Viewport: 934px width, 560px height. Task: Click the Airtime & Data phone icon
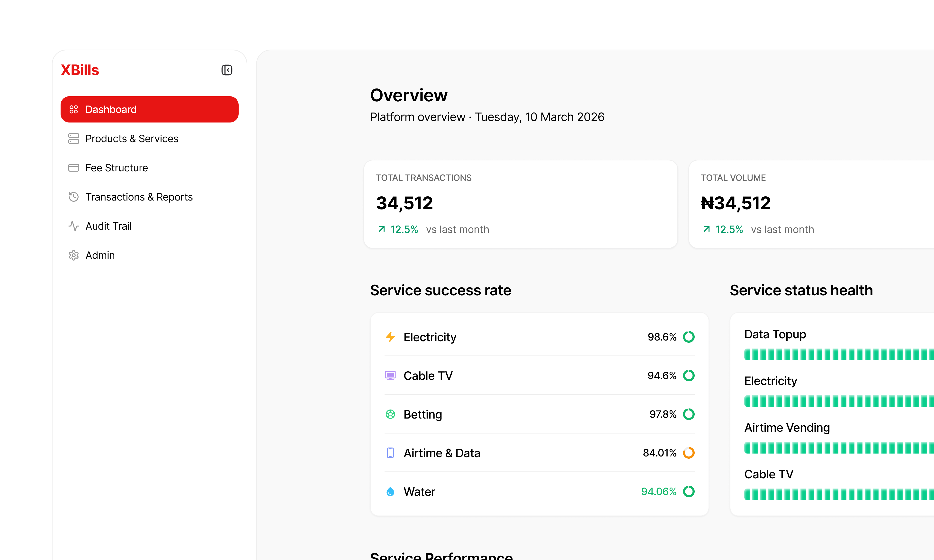[x=390, y=453]
